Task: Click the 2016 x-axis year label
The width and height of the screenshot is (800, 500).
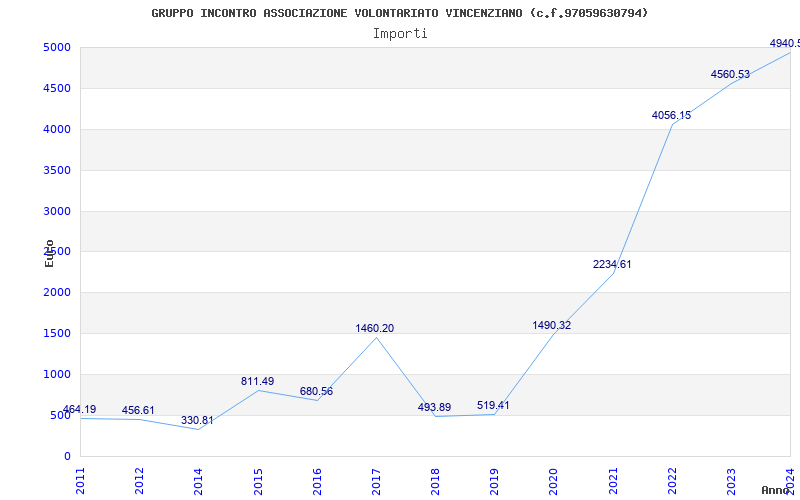Action: [x=317, y=481]
